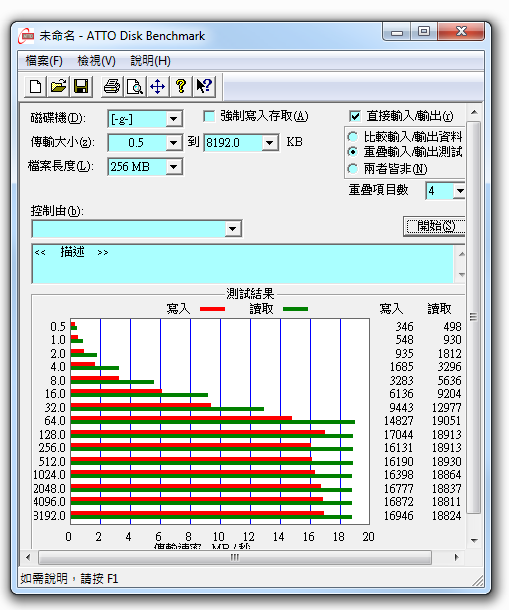509x610 pixels.
Task: Select 兩者皆非 radio option
Action: (x=353, y=168)
